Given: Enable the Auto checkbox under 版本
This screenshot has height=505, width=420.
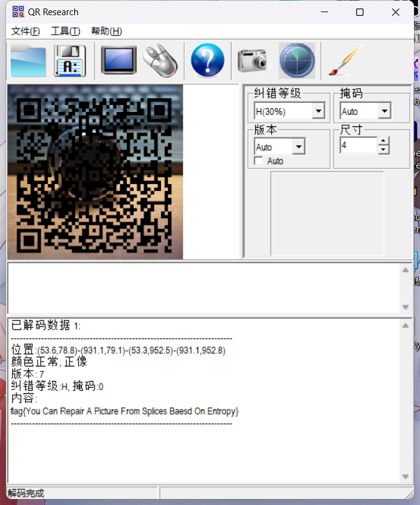Looking at the screenshot, I should [x=259, y=161].
